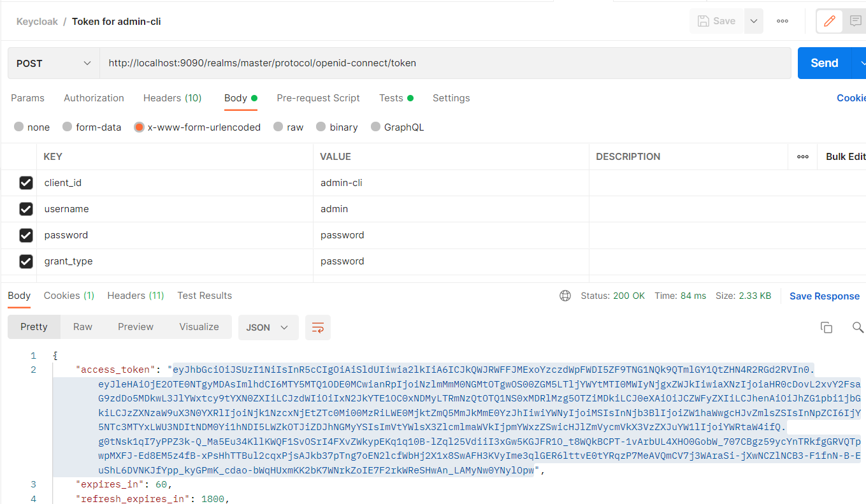The width and height of the screenshot is (866, 504).
Task: Open the column options three-dot icon
Action: click(803, 157)
